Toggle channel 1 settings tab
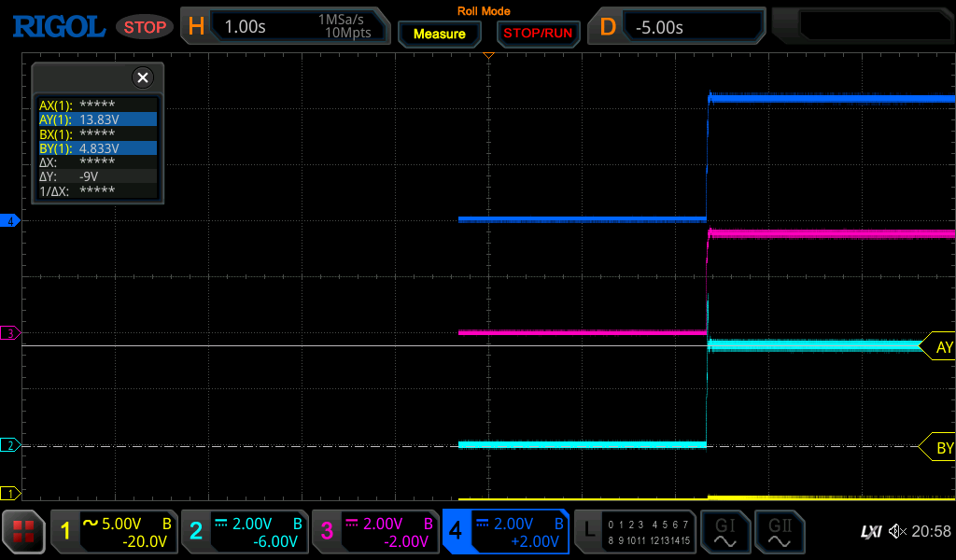 [x=113, y=531]
